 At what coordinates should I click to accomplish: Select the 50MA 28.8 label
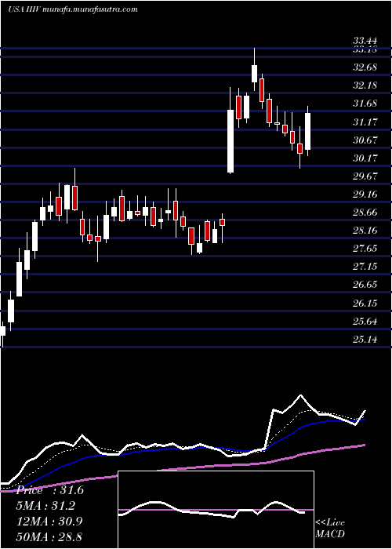[49, 536]
